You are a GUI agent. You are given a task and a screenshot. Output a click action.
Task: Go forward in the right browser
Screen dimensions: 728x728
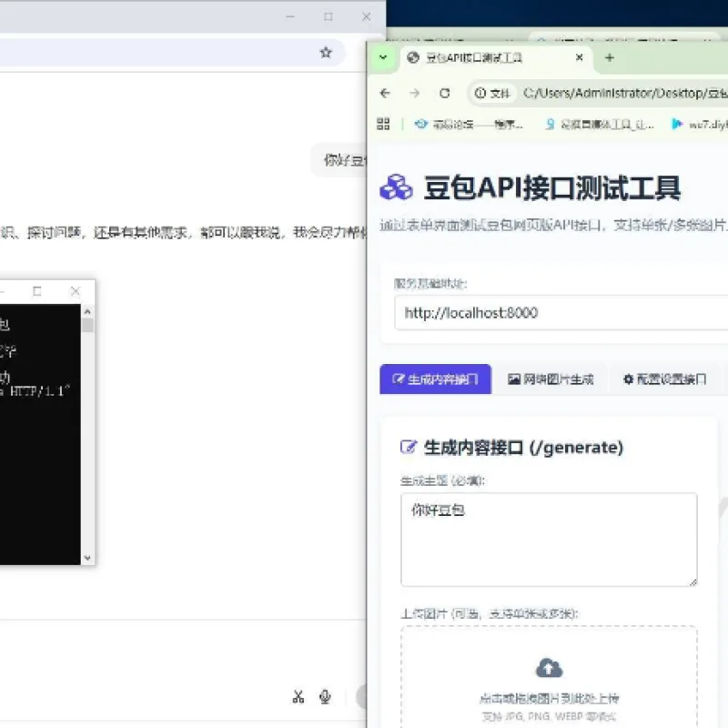(415, 94)
